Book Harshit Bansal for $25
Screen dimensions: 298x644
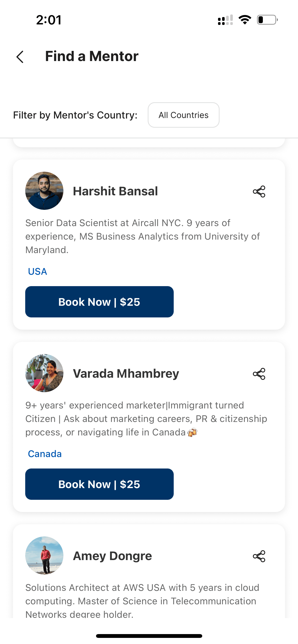click(x=99, y=302)
